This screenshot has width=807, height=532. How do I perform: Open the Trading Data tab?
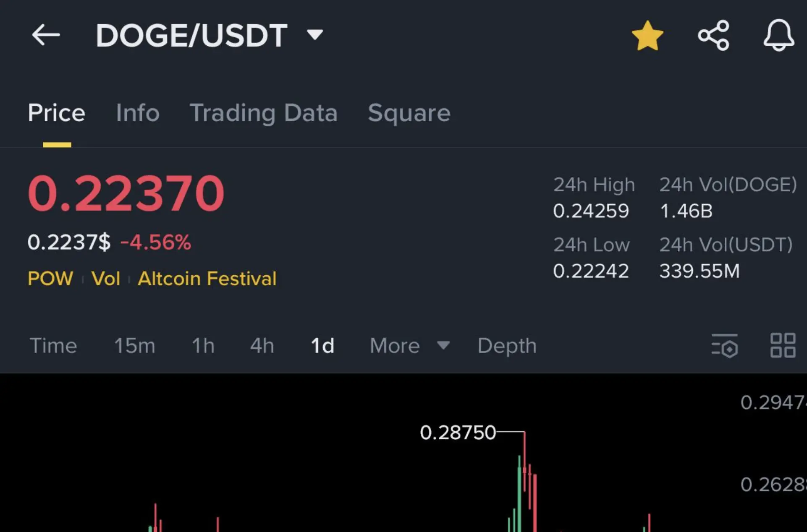tap(264, 113)
